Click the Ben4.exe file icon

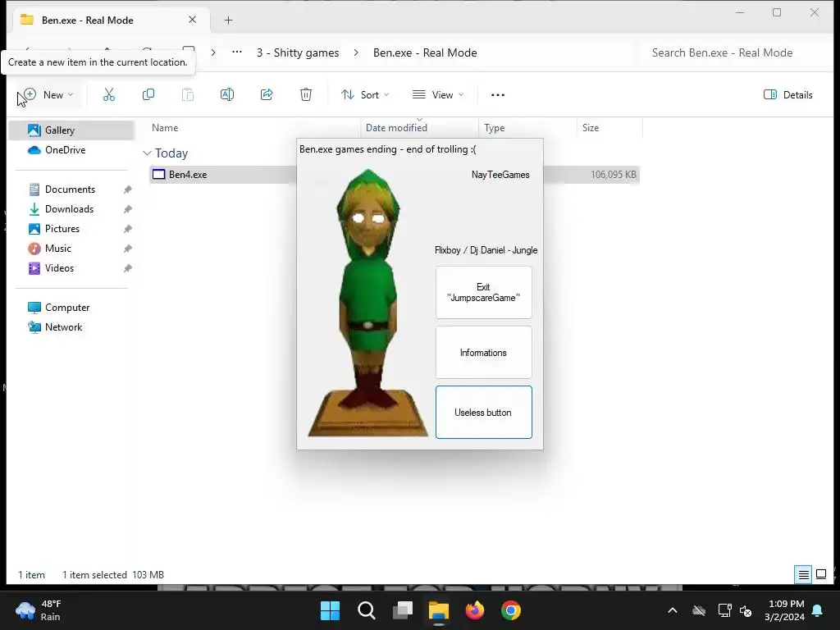[159, 174]
